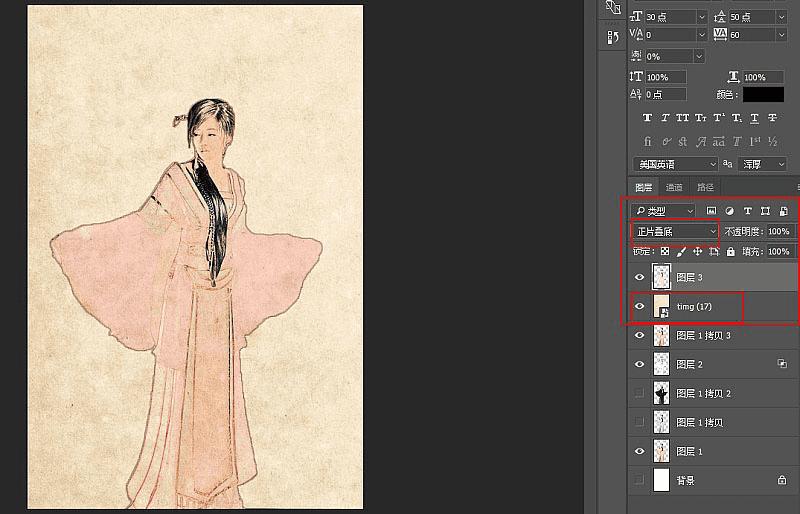800x514 pixels.
Task: Filter layers by type layers icon
Action: point(747,211)
